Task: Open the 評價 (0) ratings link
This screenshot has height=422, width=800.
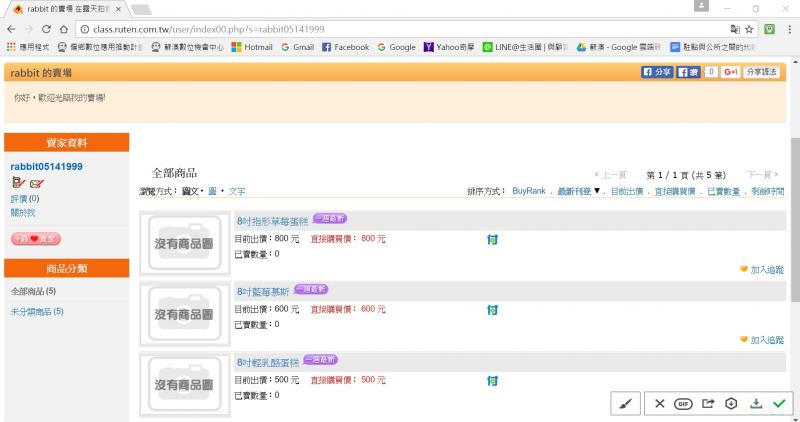Action: click(25, 198)
